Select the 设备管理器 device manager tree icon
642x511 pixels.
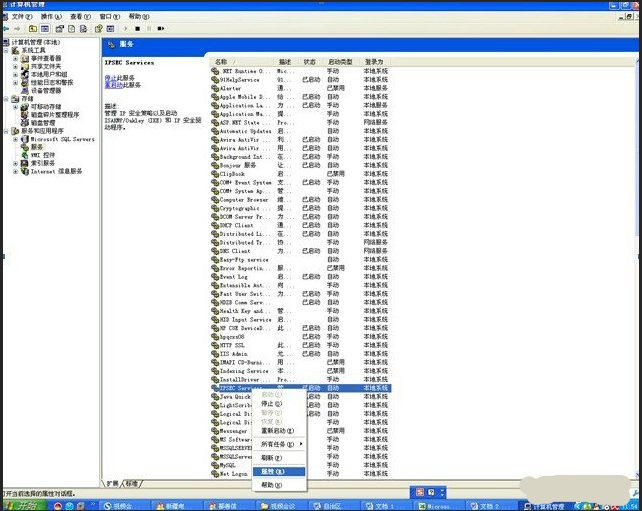coord(25,90)
